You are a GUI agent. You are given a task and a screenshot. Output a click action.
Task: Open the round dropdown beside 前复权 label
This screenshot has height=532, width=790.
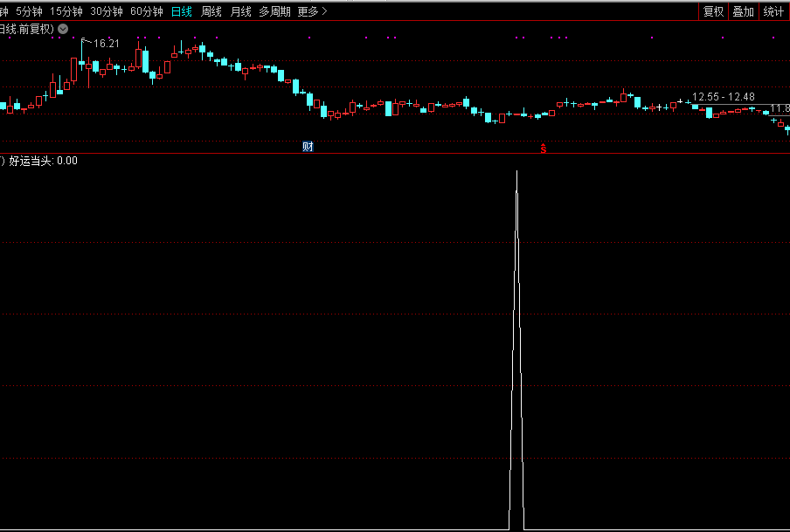click(63, 29)
